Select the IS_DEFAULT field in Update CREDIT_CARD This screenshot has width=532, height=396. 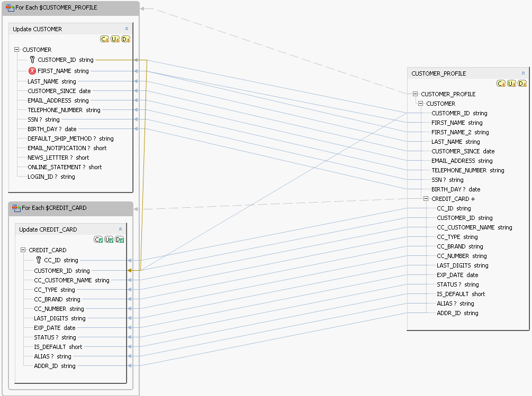click(58, 347)
